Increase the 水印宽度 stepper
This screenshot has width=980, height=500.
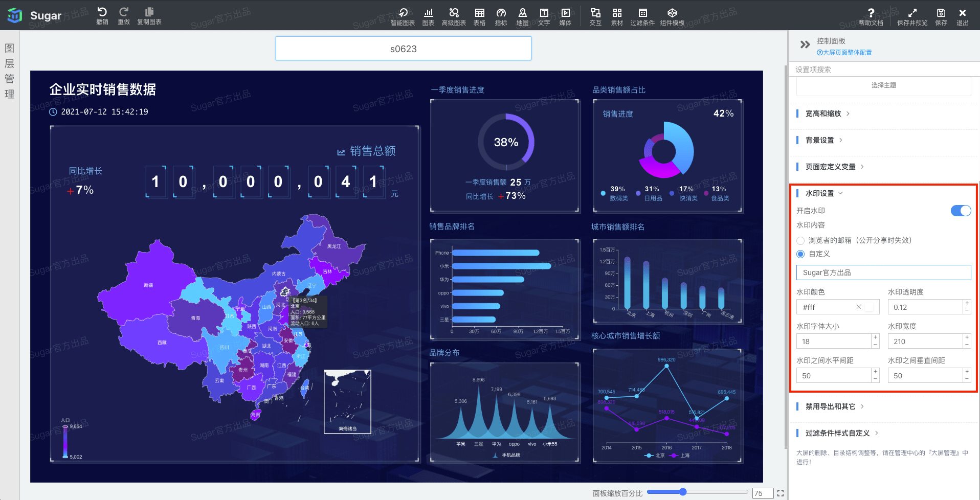(x=967, y=337)
